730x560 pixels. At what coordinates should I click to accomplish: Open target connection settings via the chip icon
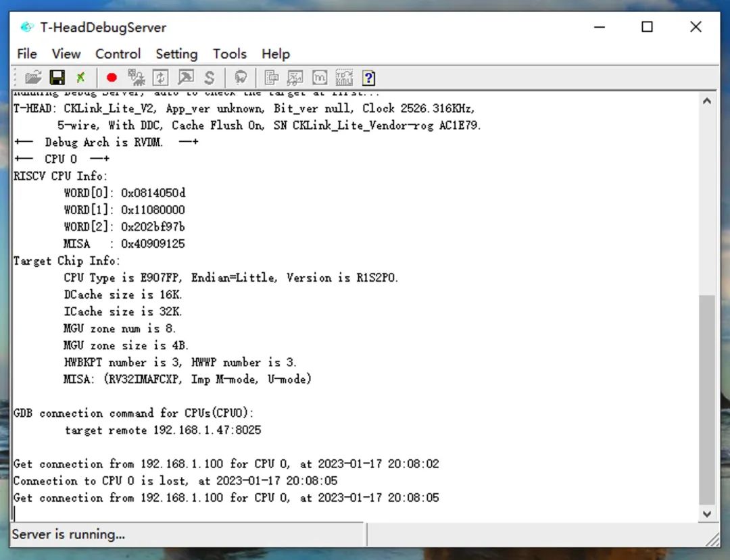[x=137, y=77]
